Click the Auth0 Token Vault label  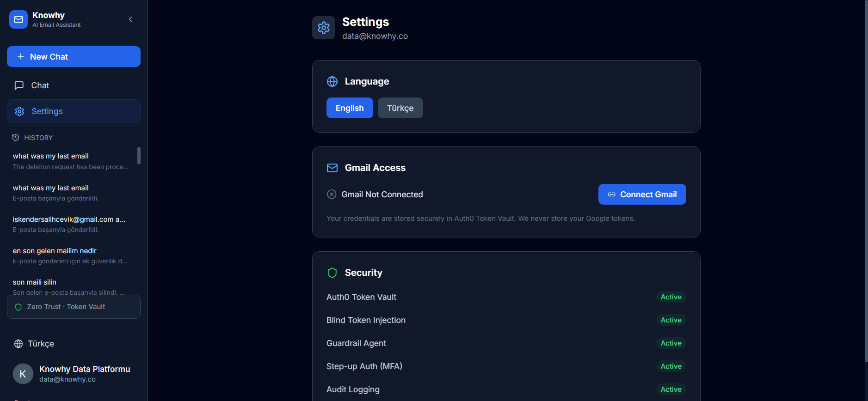(361, 297)
